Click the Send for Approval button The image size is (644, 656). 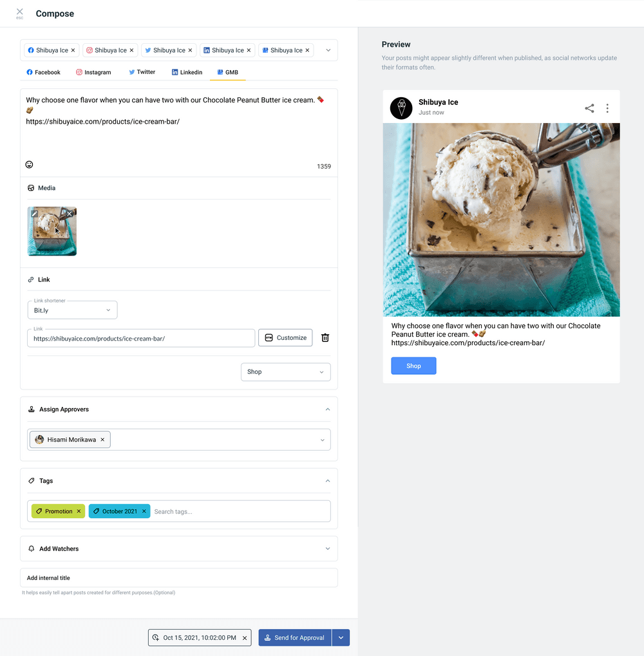coord(295,637)
